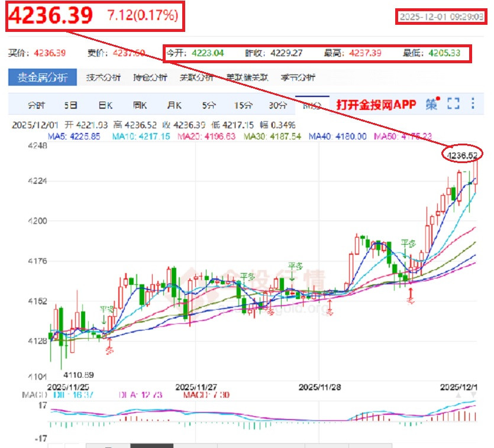Click the leftmost red 多 arrow marker
Viewport: 494px width, 448px height.
tap(109, 349)
